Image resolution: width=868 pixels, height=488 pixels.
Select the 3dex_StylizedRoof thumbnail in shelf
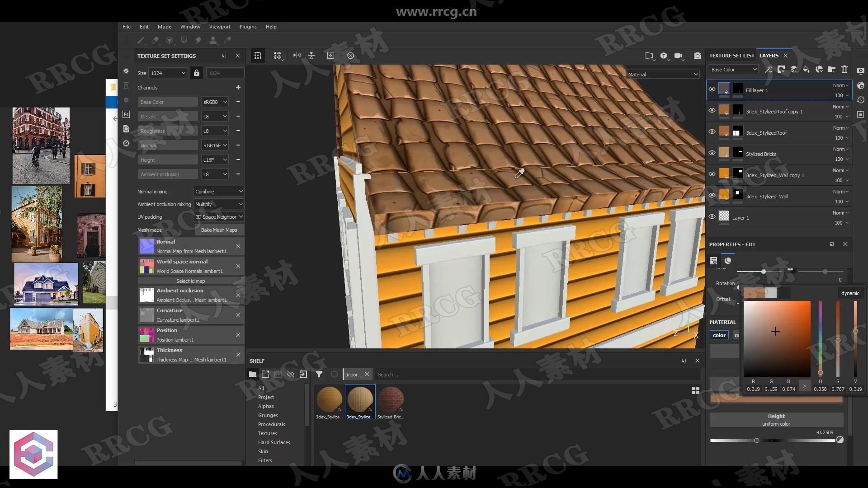click(359, 398)
